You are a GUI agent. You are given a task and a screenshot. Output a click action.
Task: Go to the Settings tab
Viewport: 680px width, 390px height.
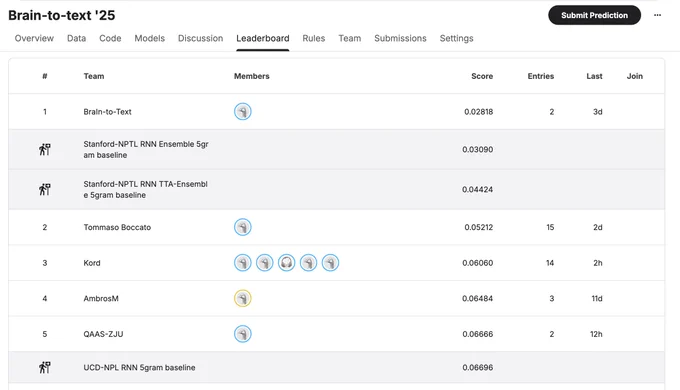tap(456, 38)
